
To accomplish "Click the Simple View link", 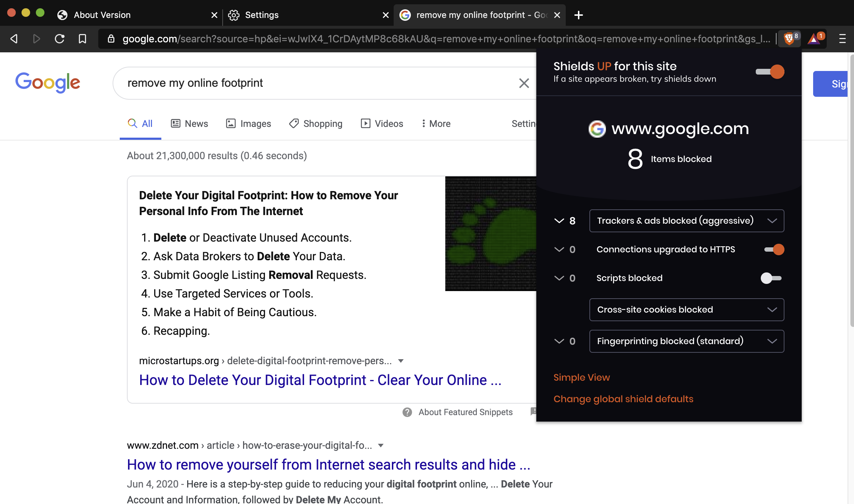I will pyautogui.click(x=582, y=377).
